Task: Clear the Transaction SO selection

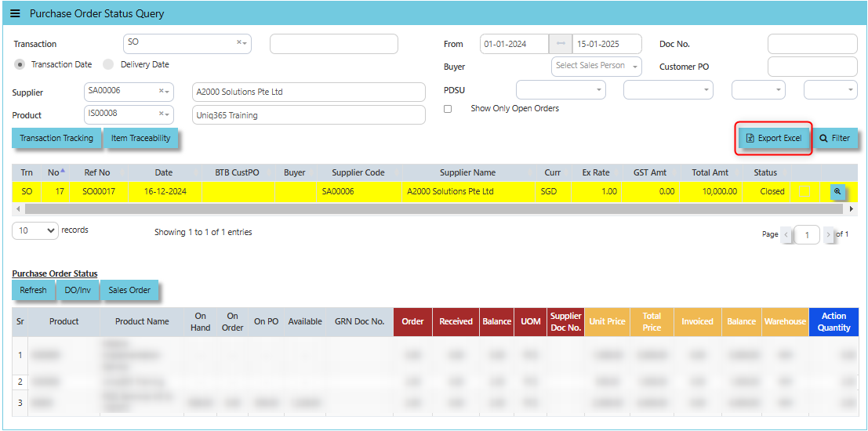Action: coord(239,43)
